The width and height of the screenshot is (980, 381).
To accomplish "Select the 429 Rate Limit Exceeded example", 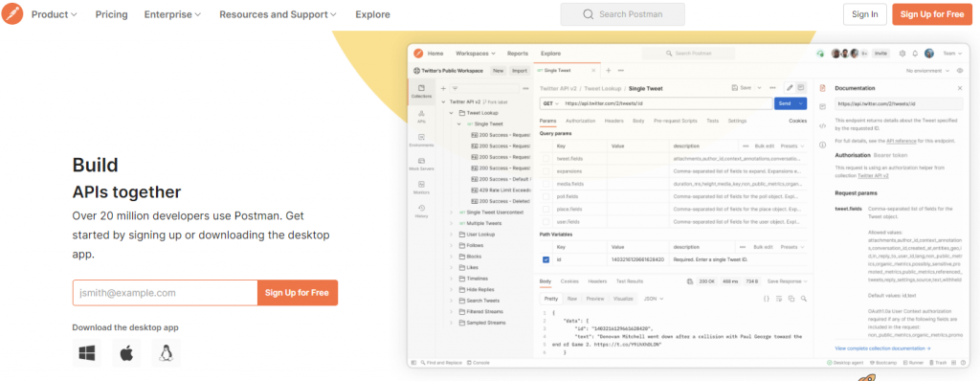I will 501,190.
